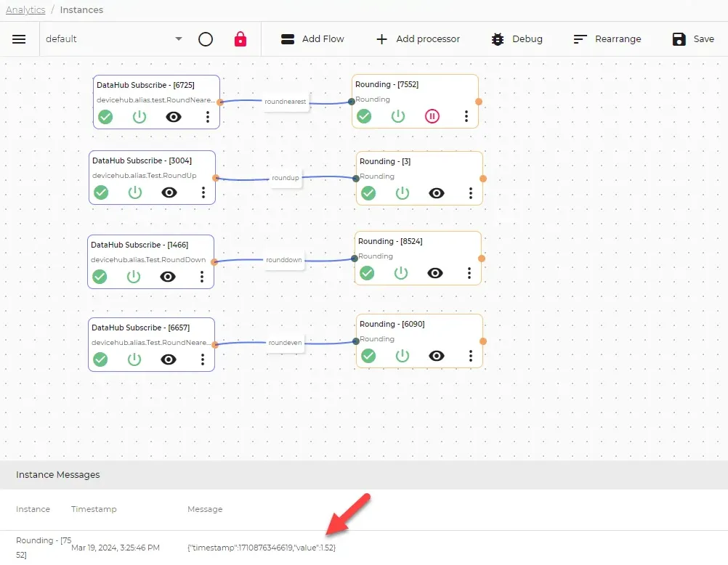728x565 pixels.
Task: Toggle eye on Rounding [3] node
Action: coord(437,193)
